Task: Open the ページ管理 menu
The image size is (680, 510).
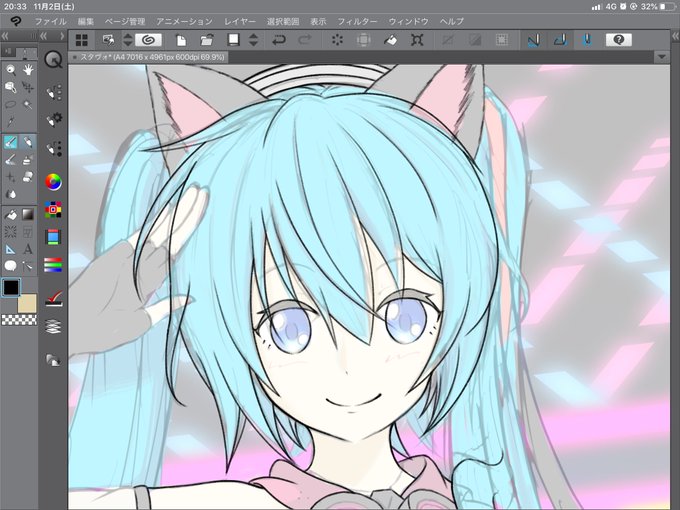Action: [x=125, y=21]
